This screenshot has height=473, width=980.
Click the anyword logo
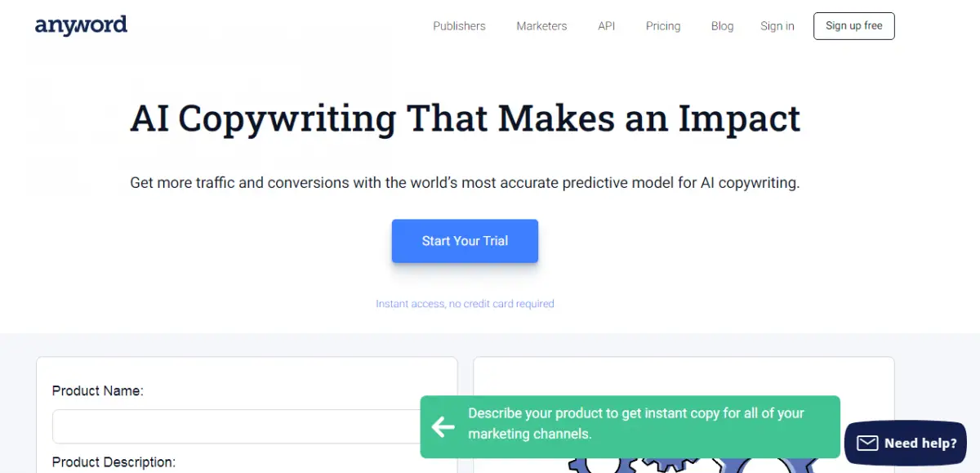click(x=81, y=25)
